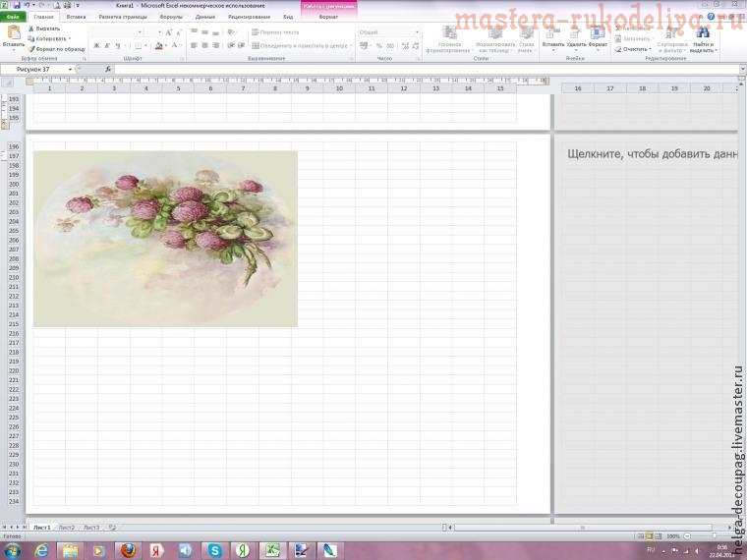The height and width of the screenshot is (560, 747).
Task: Switch to Разметка страницы tab
Action: (x=123, y=17)
